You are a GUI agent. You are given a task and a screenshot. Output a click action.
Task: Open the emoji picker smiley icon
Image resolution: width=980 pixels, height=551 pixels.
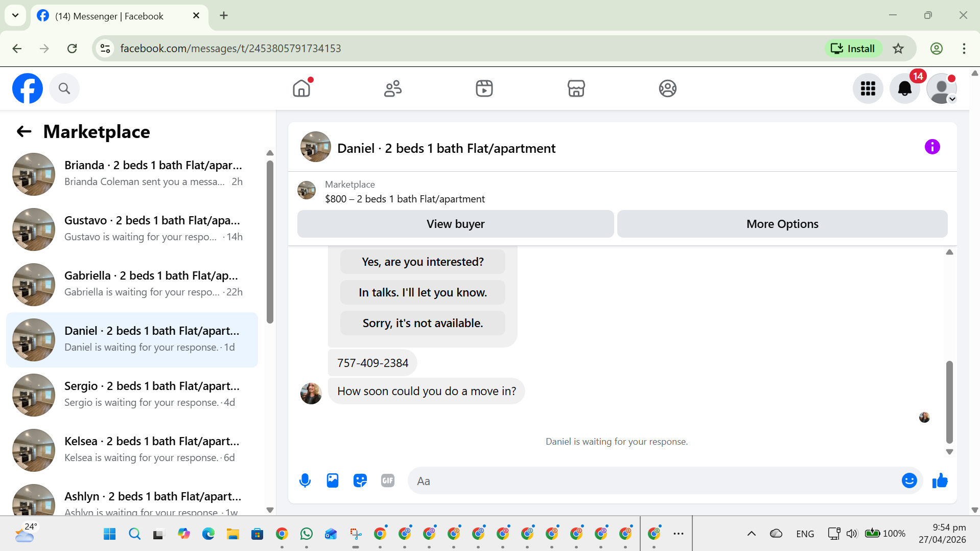coord(909,480)
